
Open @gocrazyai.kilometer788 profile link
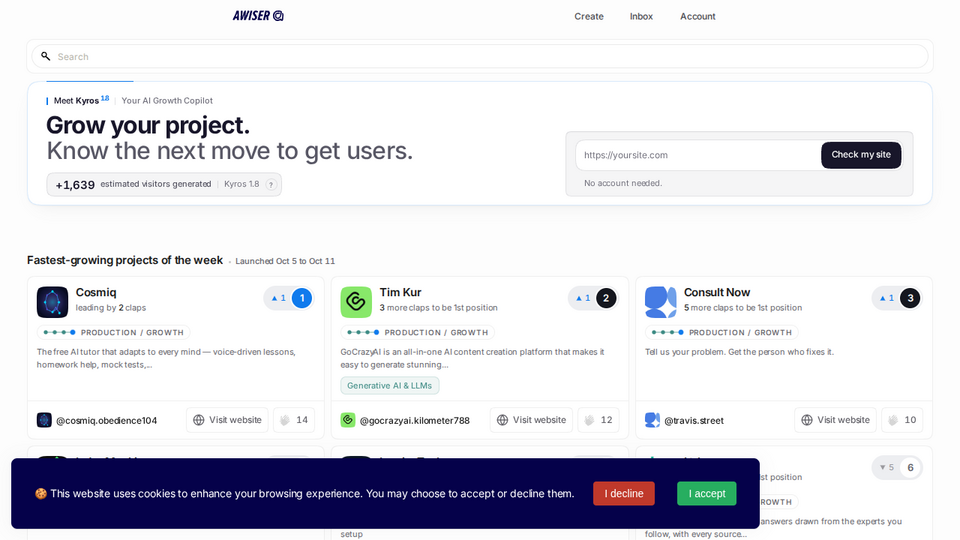pos(414,421)
